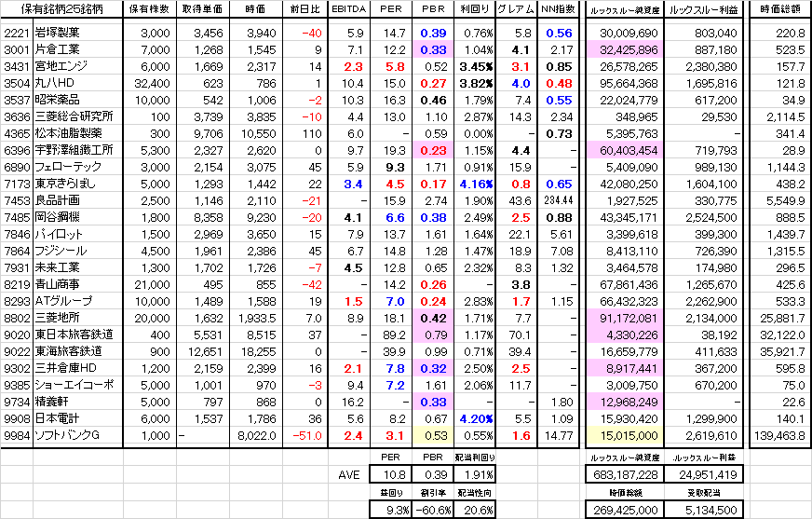Select the 時価 column header
The width and height of the screenshot is (812, 519).
[x=256, y=8]
